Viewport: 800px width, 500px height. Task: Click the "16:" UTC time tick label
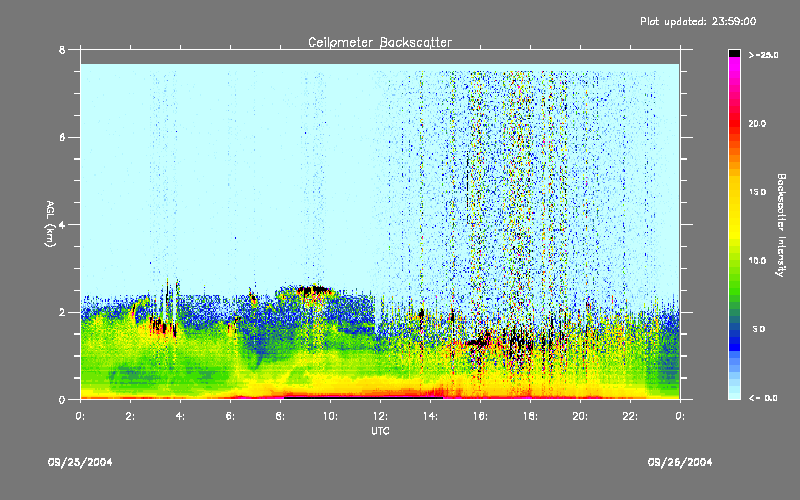click(480, 416)
